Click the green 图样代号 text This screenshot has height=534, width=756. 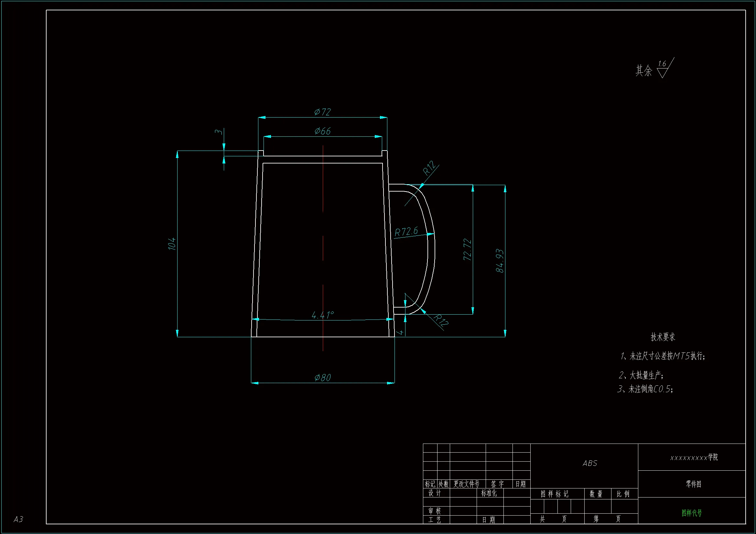(x=691, y=513)
